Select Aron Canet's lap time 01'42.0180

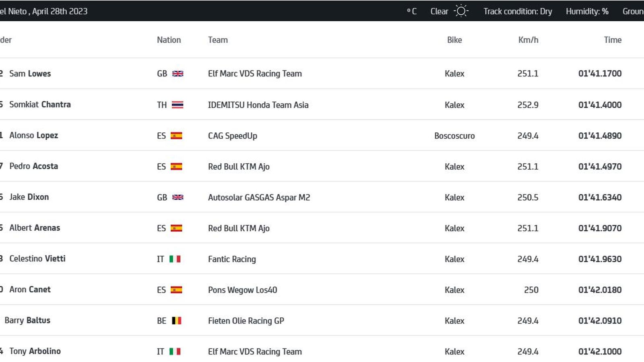pyautogui.click(x=600, y=290)
